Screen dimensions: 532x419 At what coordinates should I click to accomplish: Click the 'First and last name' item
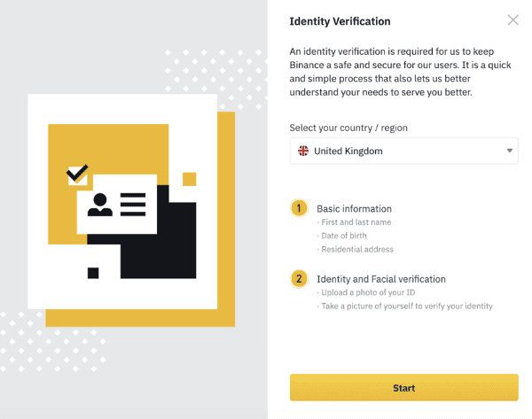(x=356, y=222)
